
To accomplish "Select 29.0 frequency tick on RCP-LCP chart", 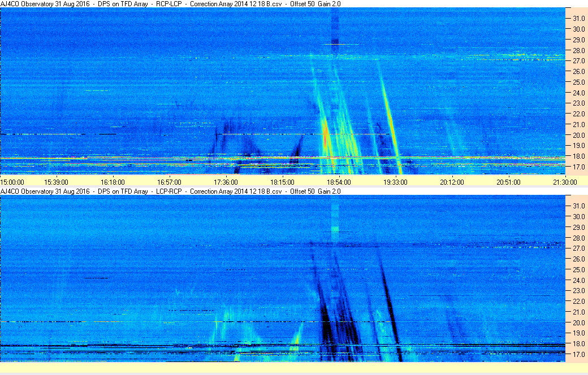I will [x=578, y=40].
